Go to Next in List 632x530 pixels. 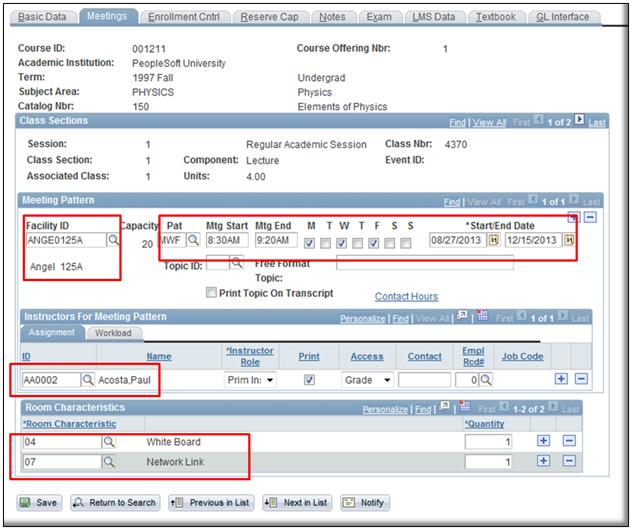297,503
